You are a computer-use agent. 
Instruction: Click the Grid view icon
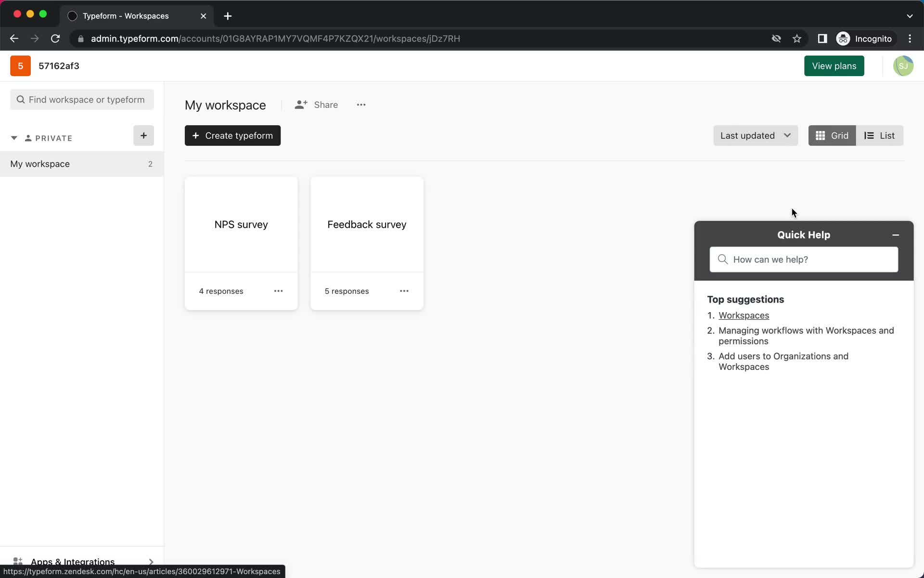(x=832, y=135)
